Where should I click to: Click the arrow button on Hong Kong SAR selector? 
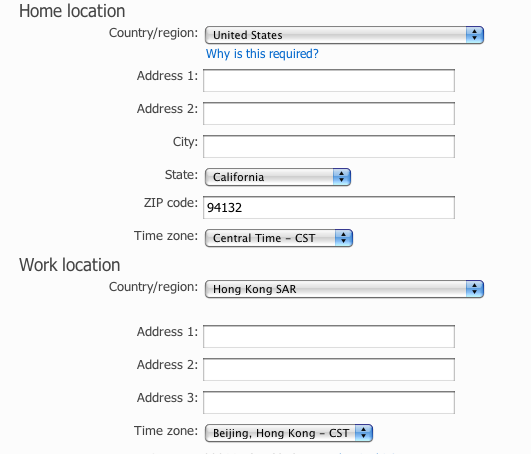coord(475,289)
